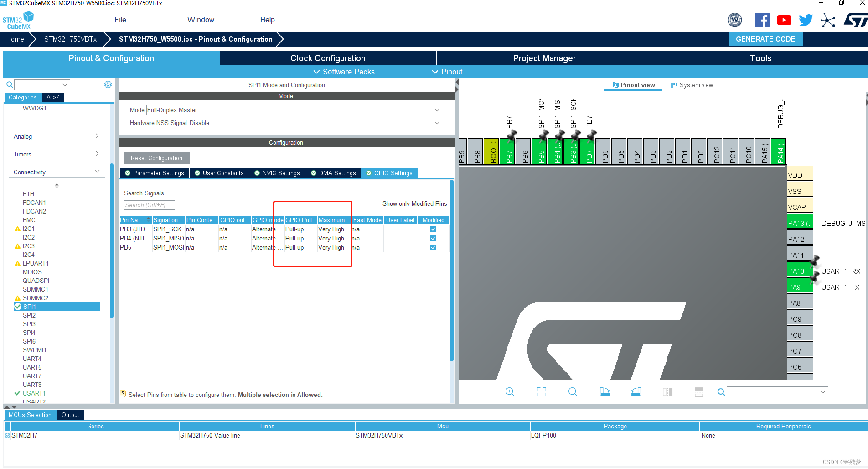This screenshot has width=868, height=469.
Task: Switch to Tools tab
Action: (760, 58)
